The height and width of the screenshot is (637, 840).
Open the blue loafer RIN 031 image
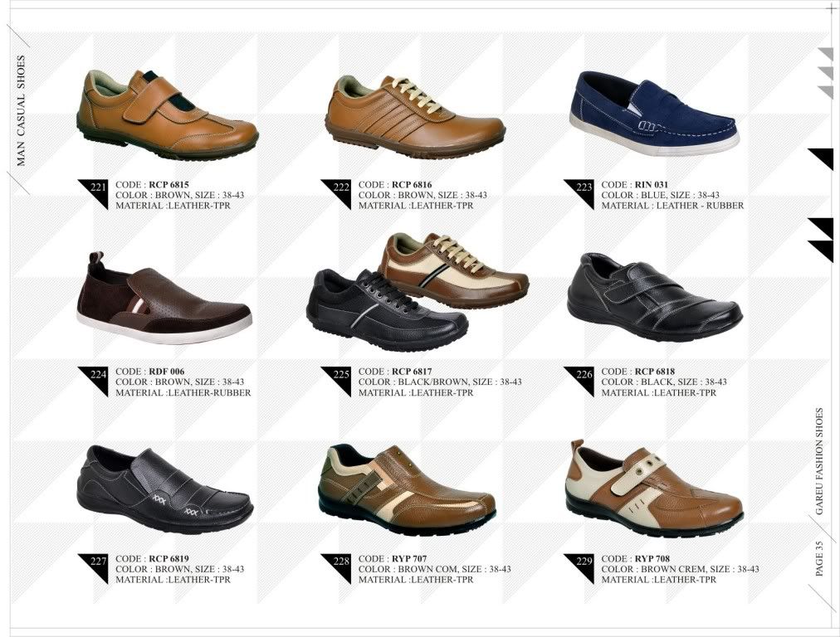654,113
